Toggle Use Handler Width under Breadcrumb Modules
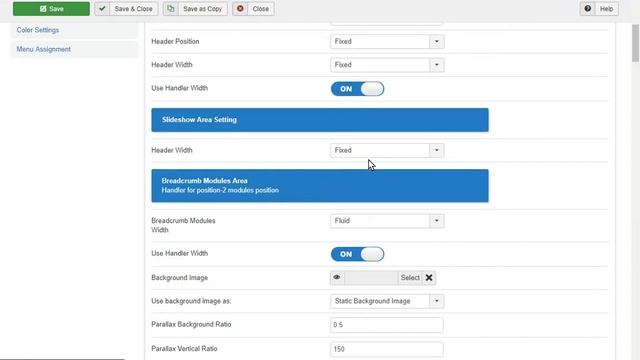The image size is (640, 360). click(358, 254)
